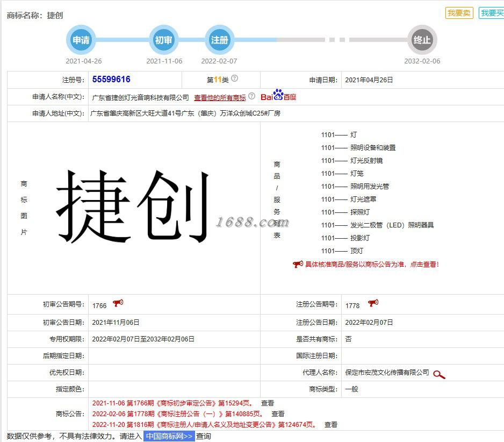504x442 pixels.
Task: Select goods item 探照灯
Action: [360, 212]
